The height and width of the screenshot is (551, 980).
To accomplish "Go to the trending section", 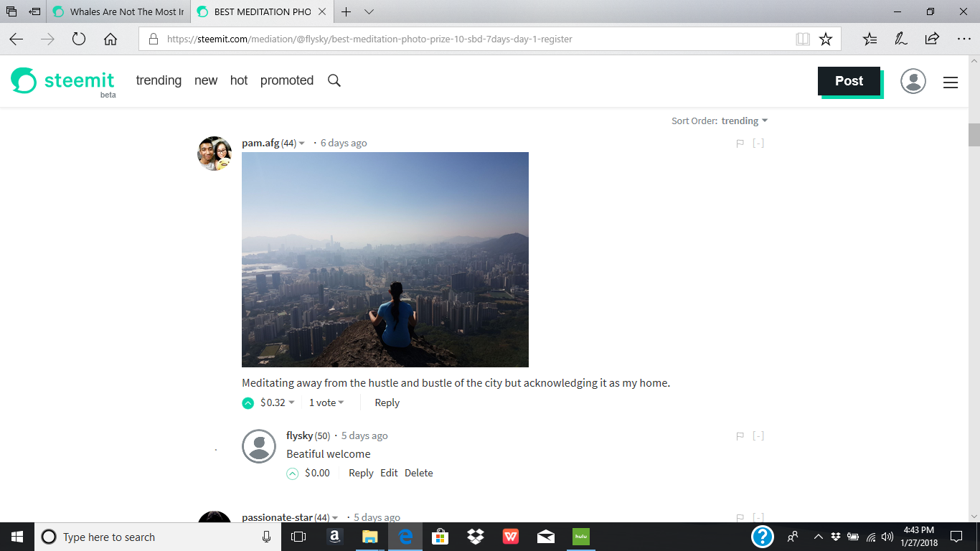I will (159, 80).
